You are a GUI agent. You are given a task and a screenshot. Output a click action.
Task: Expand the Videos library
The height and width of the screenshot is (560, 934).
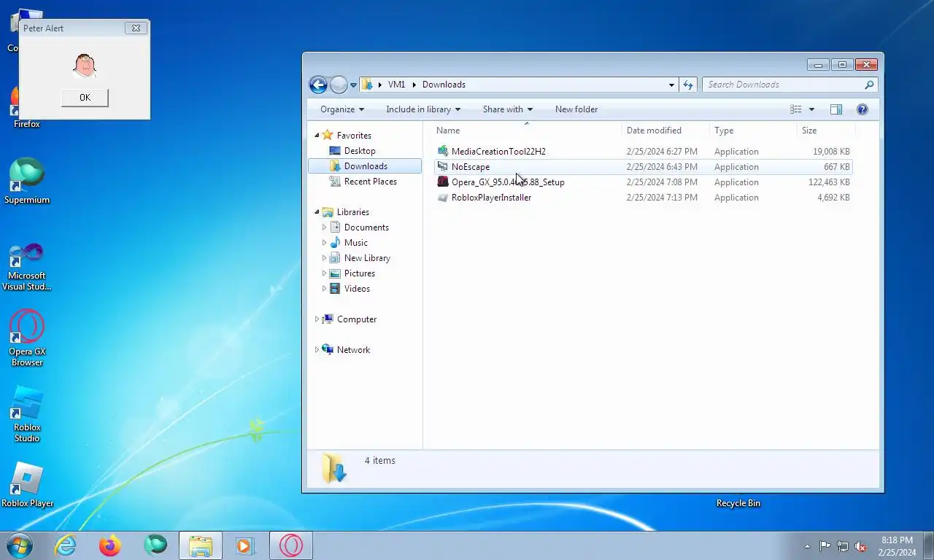[325, 289]
